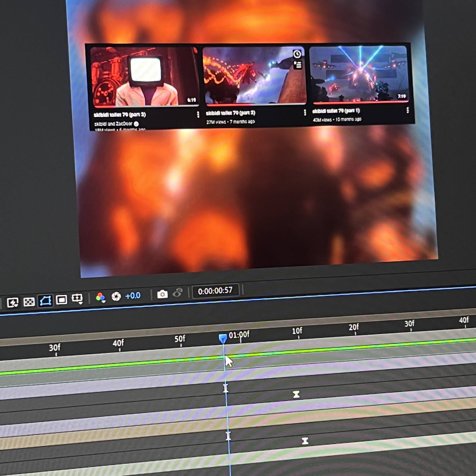This screenshot has height=476, width=476.
Task: Select the lower hourglass keyframe
Action: tap(305, 441)
